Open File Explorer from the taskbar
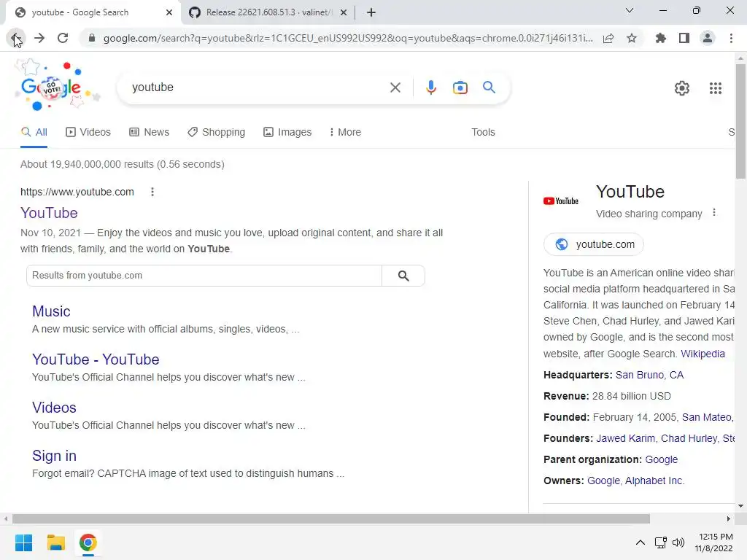747x560 pixels. [55, 542]
